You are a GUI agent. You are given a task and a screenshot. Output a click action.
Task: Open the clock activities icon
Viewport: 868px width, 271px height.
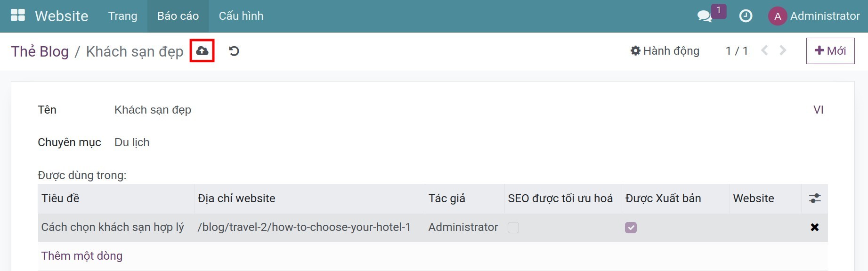click(x=746, y=16)
